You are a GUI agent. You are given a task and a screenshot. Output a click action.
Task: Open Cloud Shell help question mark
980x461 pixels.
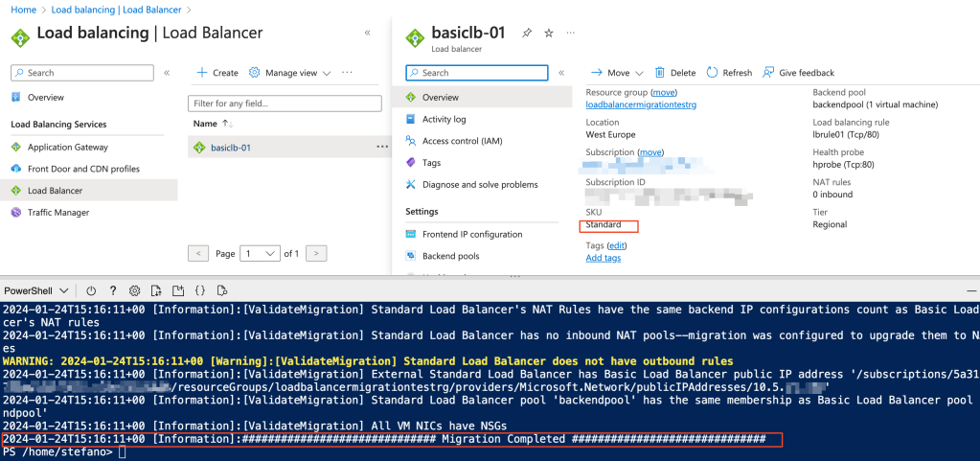tap(113, 290)
